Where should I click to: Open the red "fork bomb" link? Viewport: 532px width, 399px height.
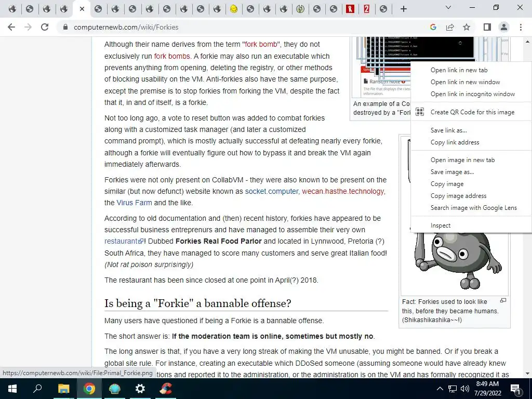click(x=261, y=45)
